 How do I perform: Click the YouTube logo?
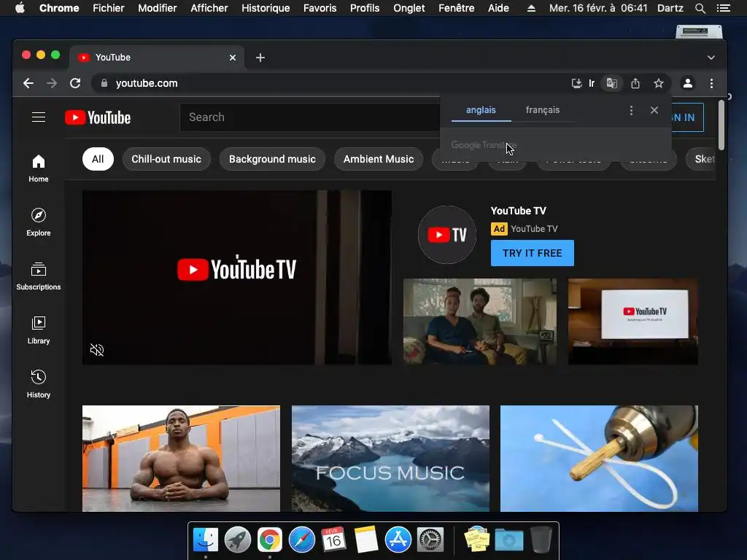(x=98, y=117)
